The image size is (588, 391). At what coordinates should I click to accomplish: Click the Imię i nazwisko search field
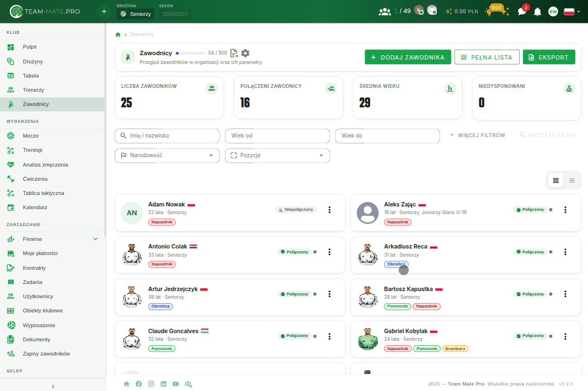167,136
